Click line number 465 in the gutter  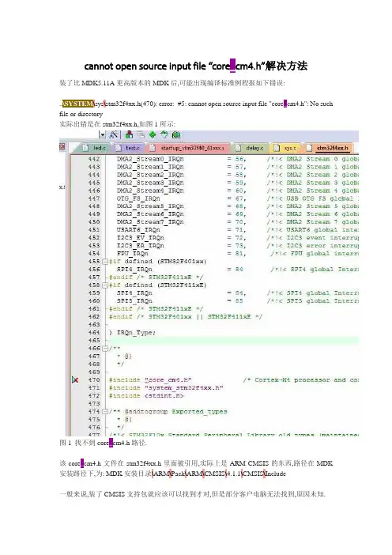coord(94,341)
